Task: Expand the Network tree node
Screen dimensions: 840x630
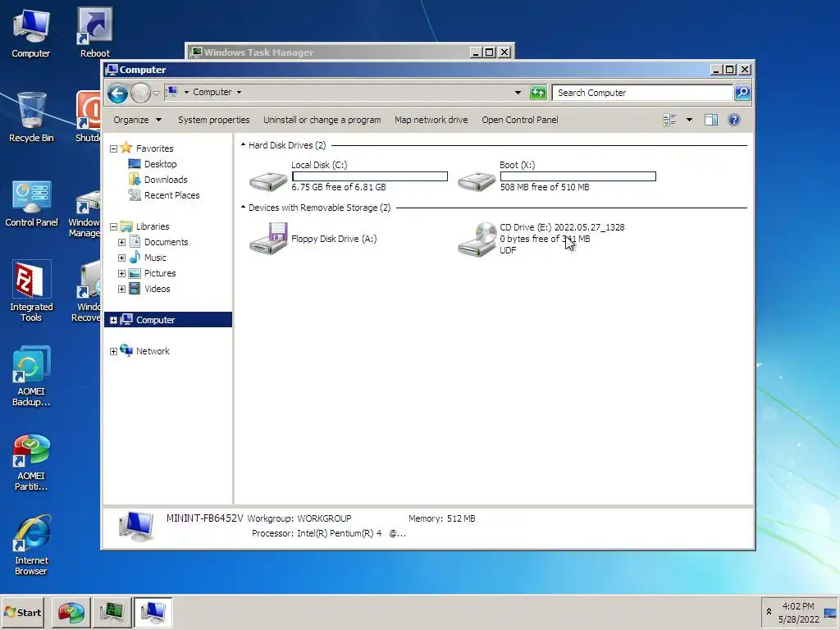Action: (x=113, y=351)
